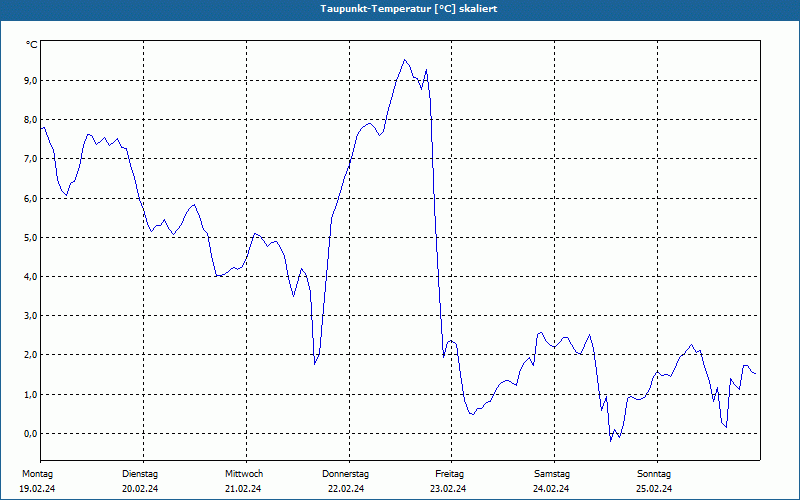
Task: Select the 4,0 y-axis value
Action: 30,277
